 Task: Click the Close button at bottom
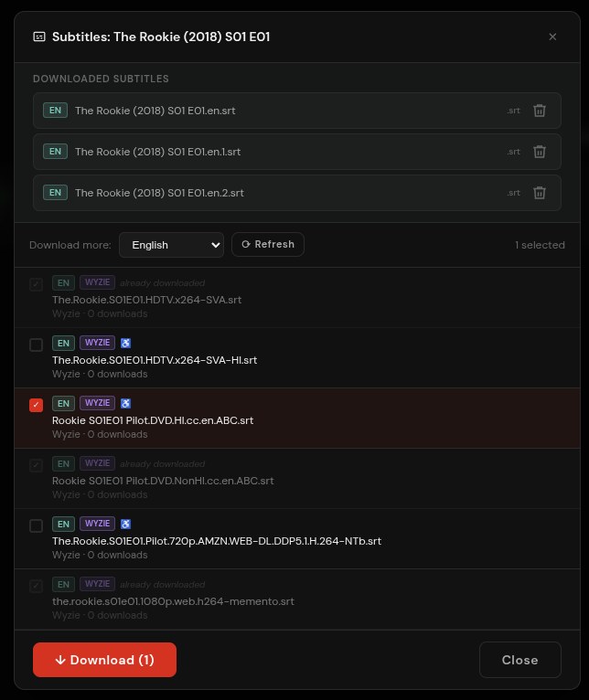520,660
